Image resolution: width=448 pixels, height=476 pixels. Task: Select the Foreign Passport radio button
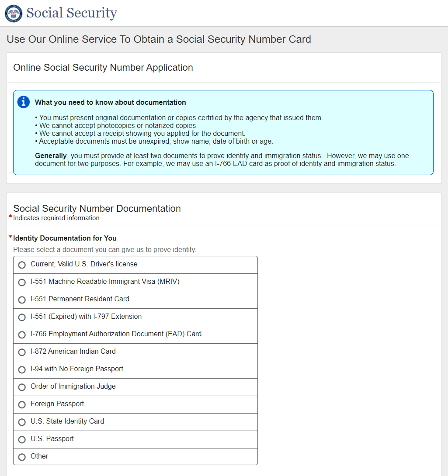coord(22,405)
